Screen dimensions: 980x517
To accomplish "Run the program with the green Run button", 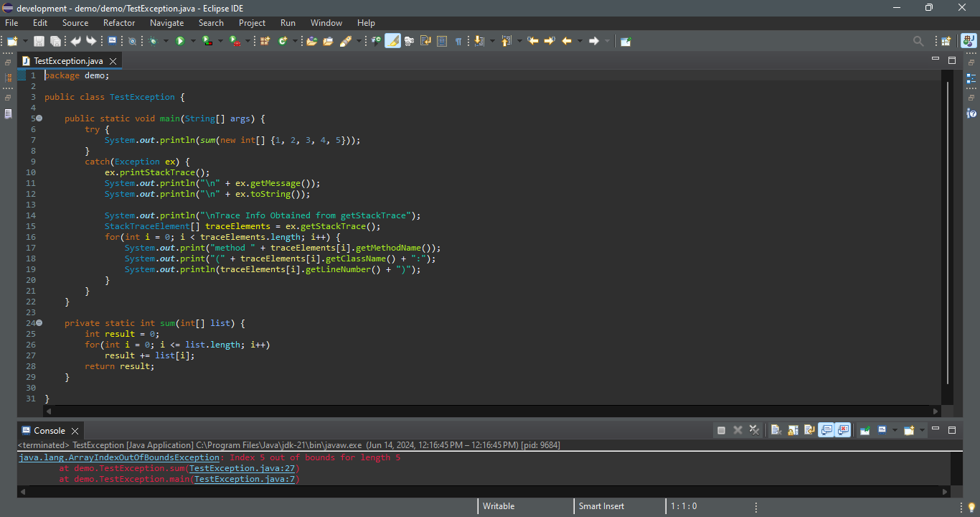I will pyautogui.click(x=180, y=42).
